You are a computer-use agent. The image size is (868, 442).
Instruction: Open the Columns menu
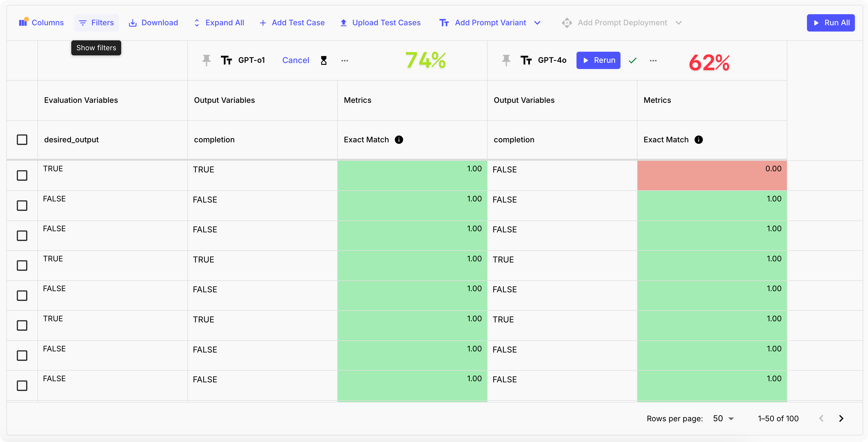click(x=41, y=23)
